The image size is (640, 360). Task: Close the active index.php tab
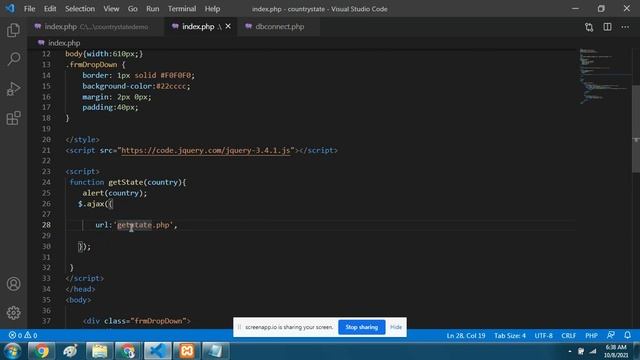(228, 27)
